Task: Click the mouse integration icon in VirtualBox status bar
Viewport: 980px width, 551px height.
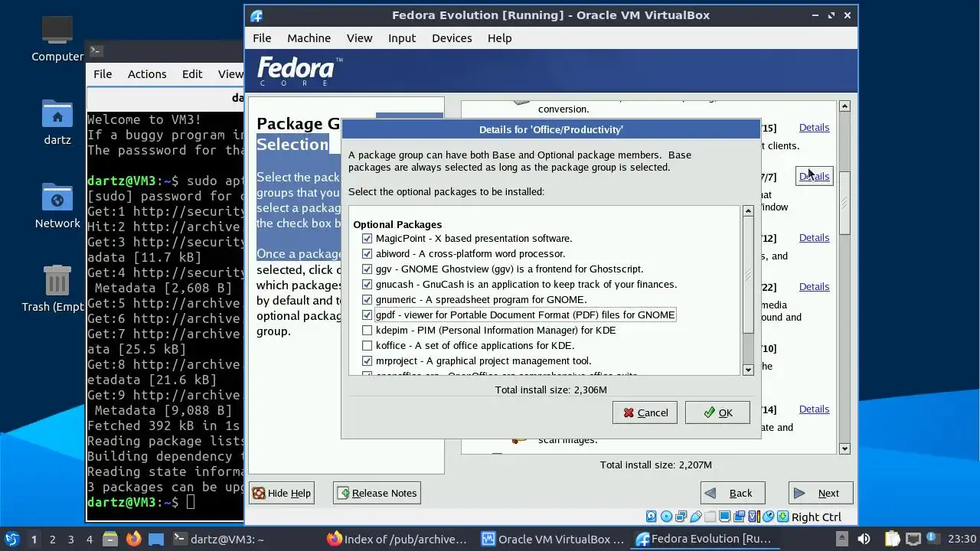Action: click(x=769, y=517)
